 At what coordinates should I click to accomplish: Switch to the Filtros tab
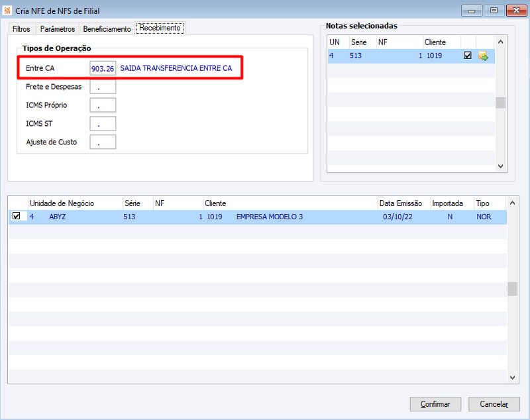click(x=21, y=29)
